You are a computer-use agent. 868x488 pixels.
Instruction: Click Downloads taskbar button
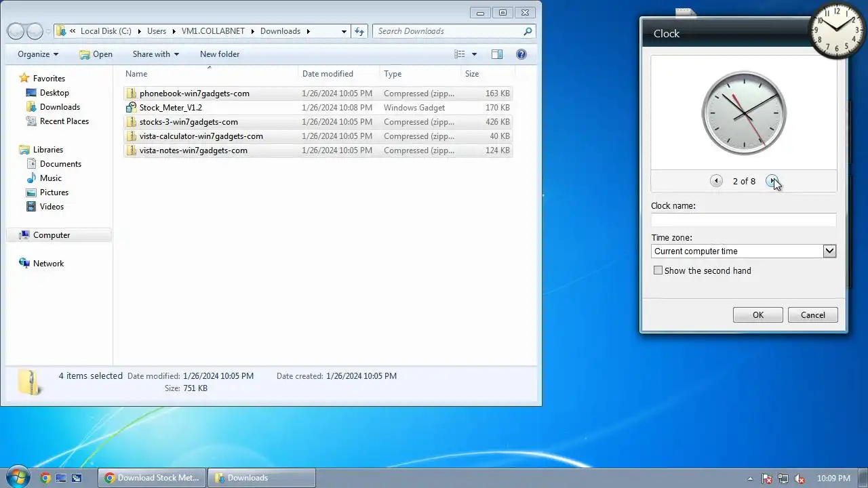262,478
